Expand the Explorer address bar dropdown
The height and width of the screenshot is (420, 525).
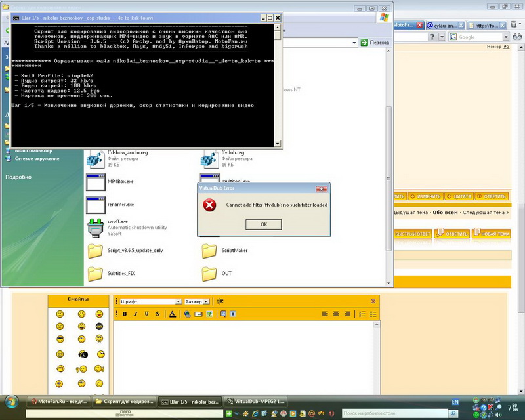pos(354,43)
